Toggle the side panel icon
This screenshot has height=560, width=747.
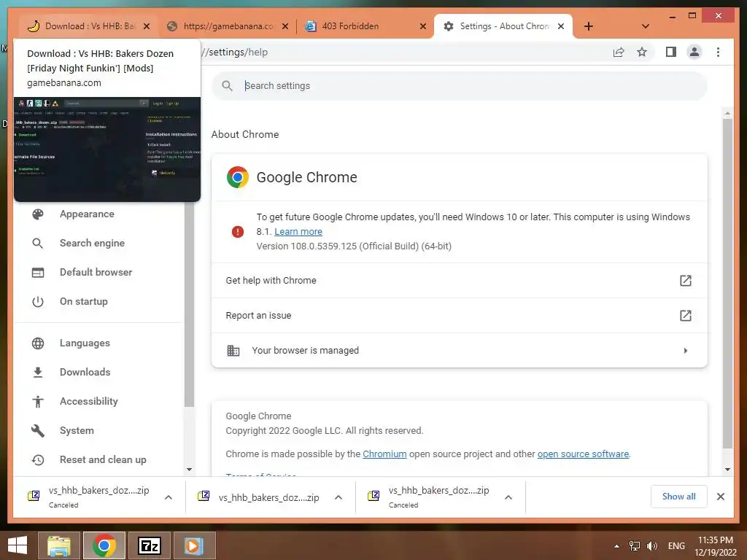671,52
